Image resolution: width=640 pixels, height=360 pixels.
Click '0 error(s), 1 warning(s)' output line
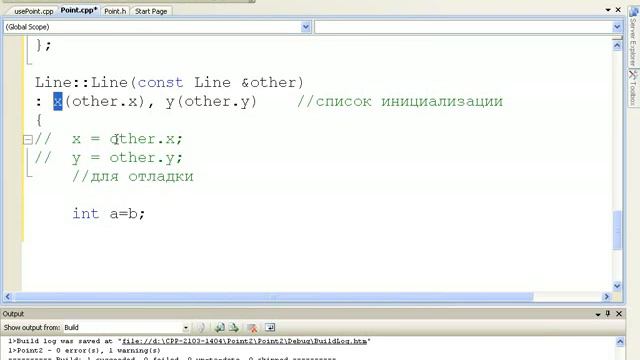(x=84, y=350)
